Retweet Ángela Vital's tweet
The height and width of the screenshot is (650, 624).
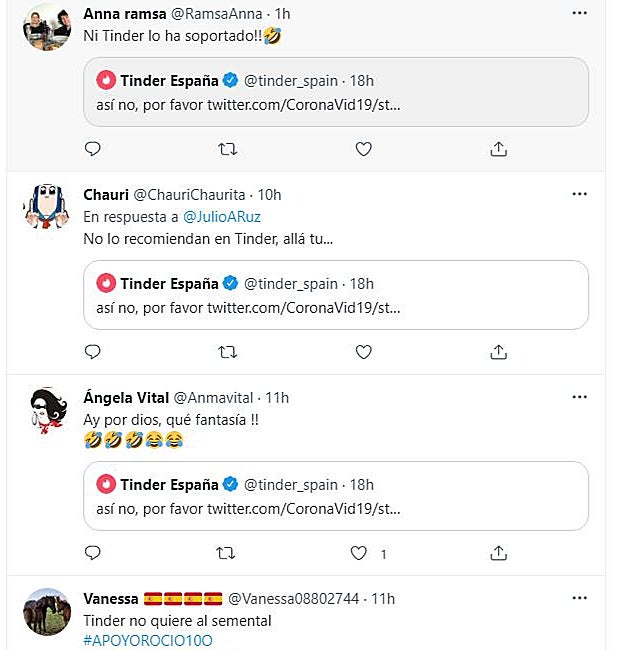(228, 553)
